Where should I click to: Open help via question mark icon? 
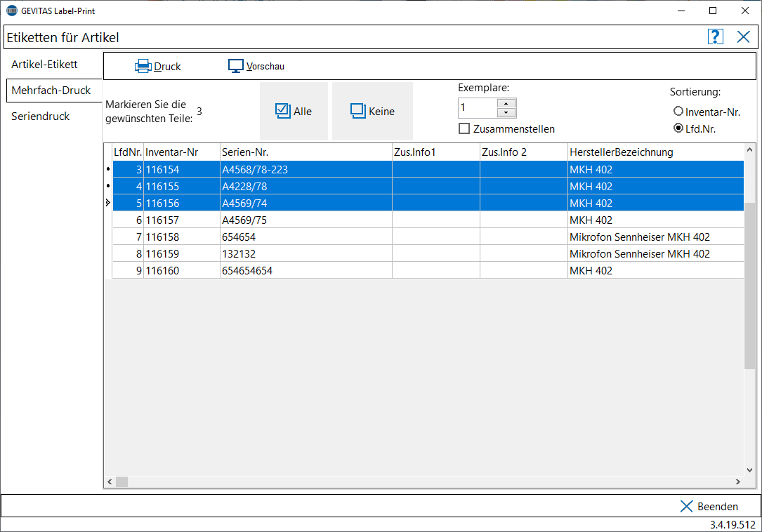[x=716, y=37]
